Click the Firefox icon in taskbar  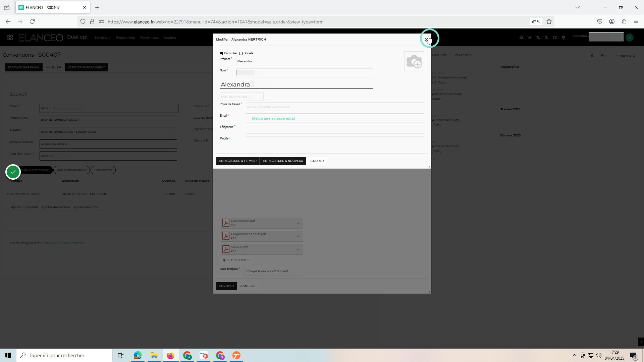(171, 356)
